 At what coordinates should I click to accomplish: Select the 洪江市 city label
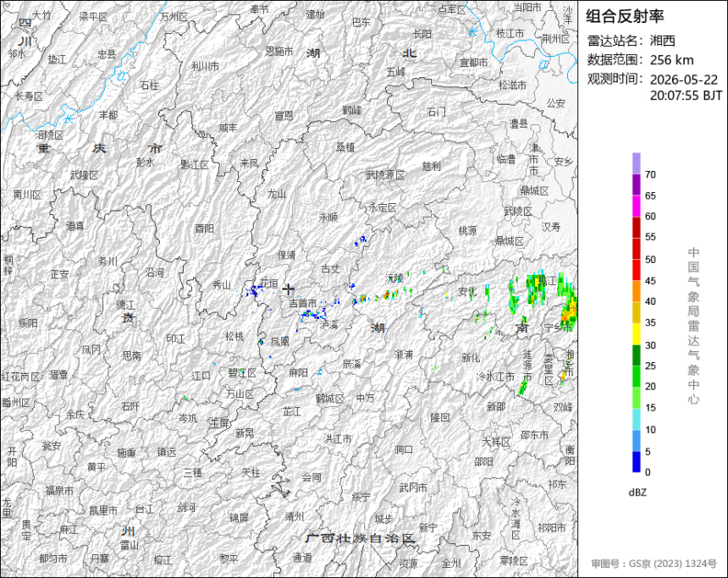tap(338, 438)
